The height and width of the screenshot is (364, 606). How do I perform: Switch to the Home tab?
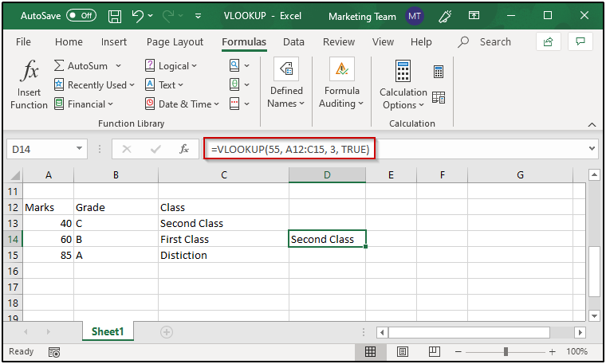[69, 41]
